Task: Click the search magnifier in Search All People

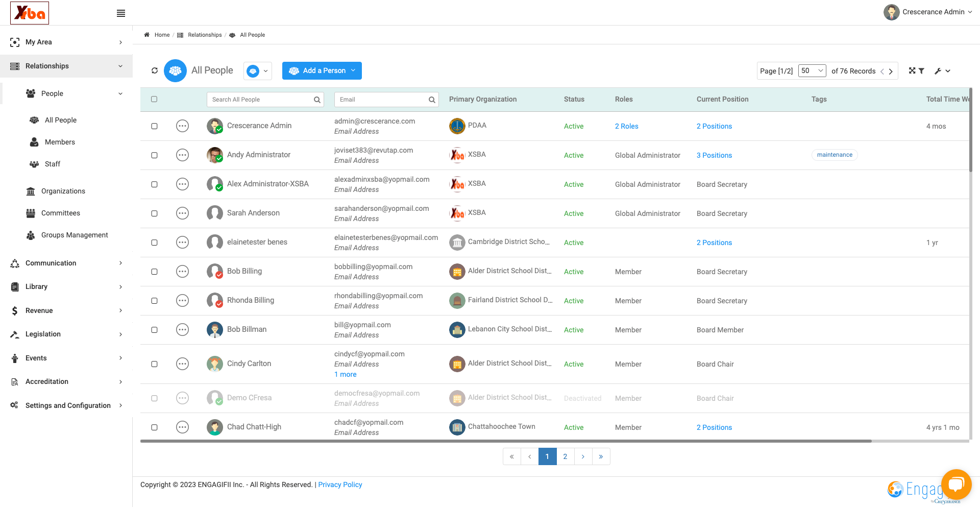Action: [x=317, y=100]
